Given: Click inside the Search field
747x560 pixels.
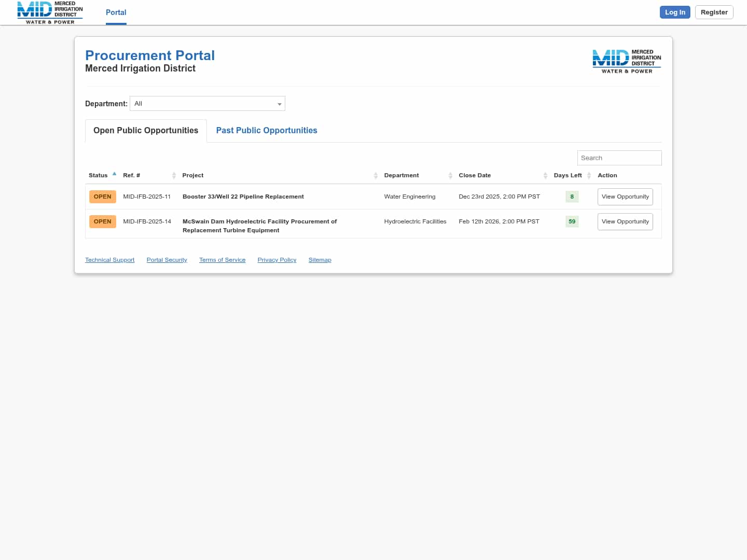Looking at the screenshot, I should 619,158.
